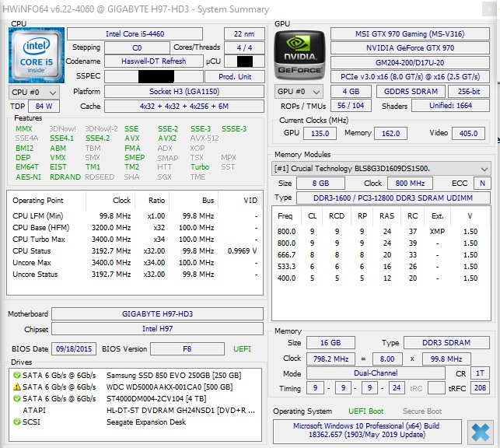500x448 pixels.
Task: Click the GIGABYTE H97-HD3 motherboard field
Action: pyautogui.click(x=157, y=313)
